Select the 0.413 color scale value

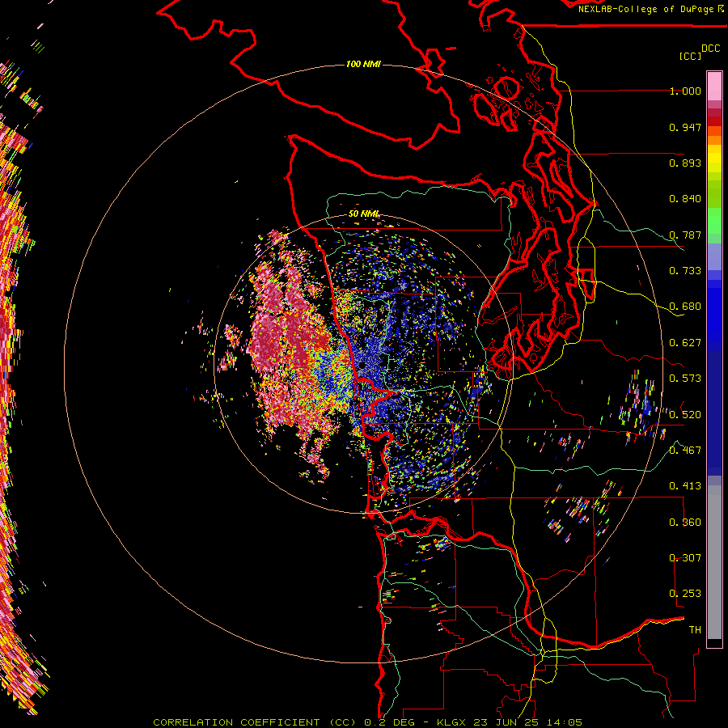(685, 486)
